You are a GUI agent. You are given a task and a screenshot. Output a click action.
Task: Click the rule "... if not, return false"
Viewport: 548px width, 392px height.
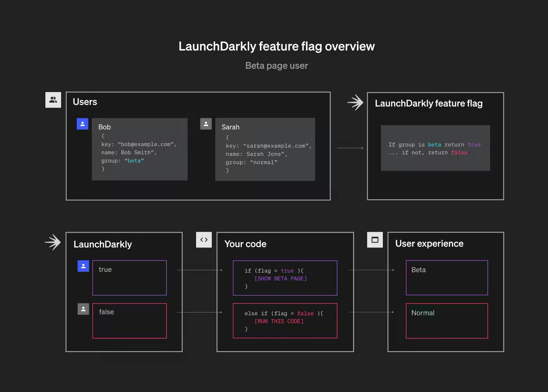coord(428,152)
